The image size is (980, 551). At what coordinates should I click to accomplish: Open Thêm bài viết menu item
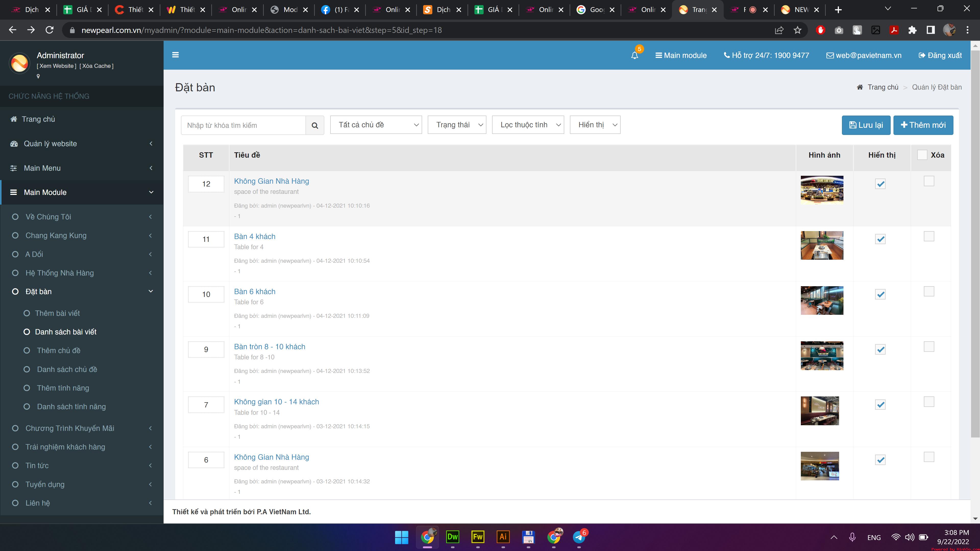click(57, 313)
